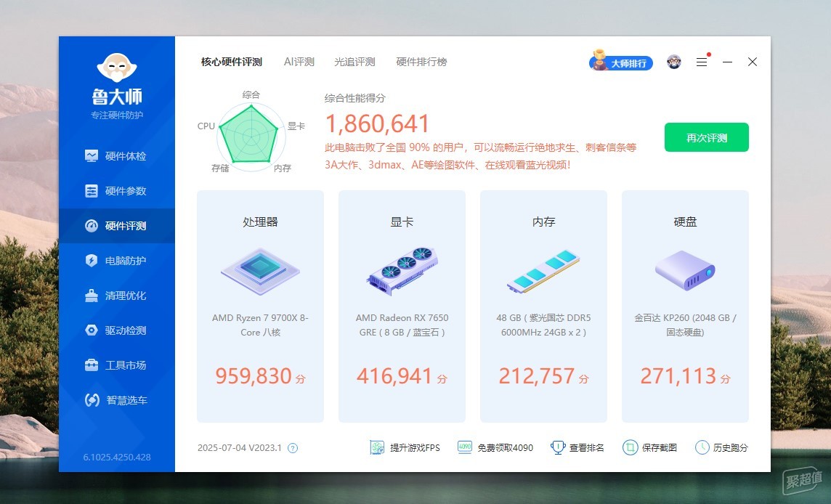
Task: Click the help question mark icon
Action: 293,448
